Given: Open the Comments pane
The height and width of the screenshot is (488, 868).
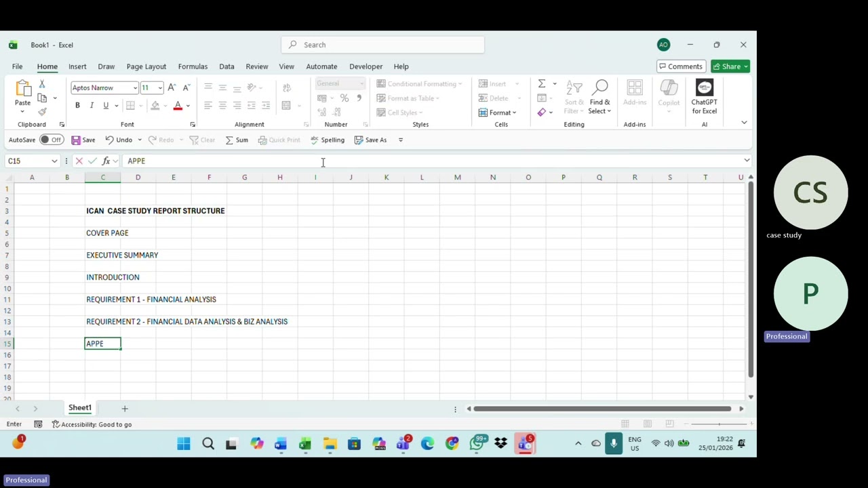Looking at the screenshot, I should [680, 66].
